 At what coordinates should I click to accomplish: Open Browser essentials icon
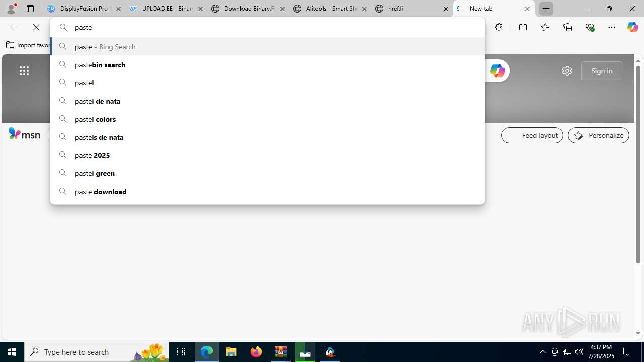[x=590, y=27]
